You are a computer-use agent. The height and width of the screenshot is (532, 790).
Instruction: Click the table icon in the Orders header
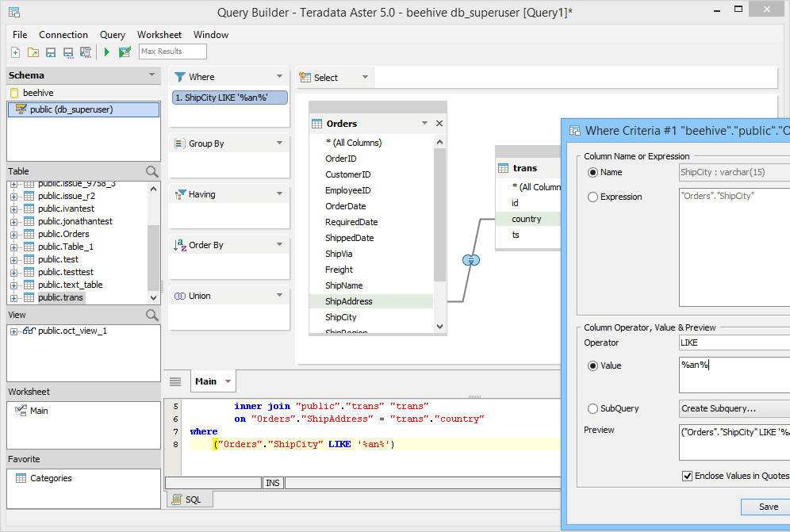(x=317, y=124)
